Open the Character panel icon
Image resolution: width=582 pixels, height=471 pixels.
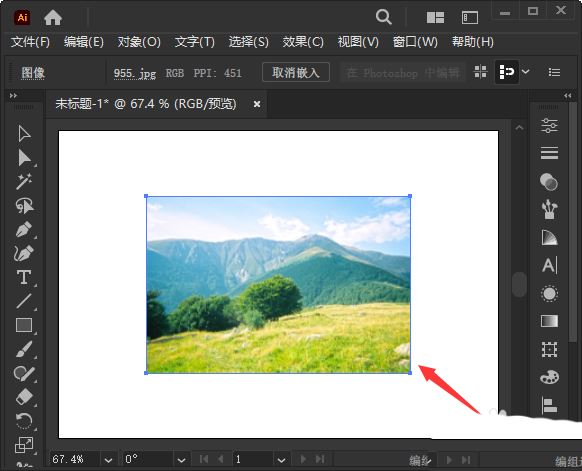click(550, 265)
